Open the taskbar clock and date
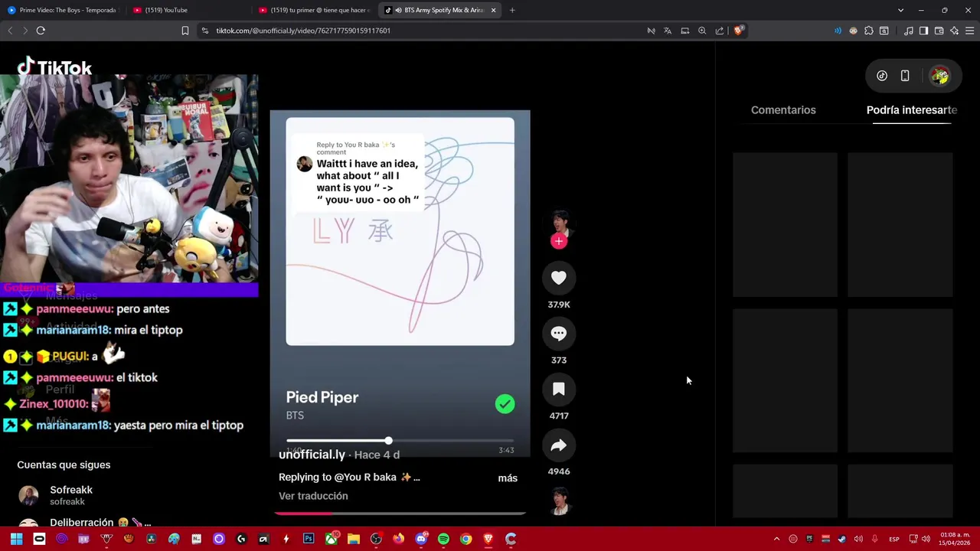The image size is (980, 551). coord(955,539)
